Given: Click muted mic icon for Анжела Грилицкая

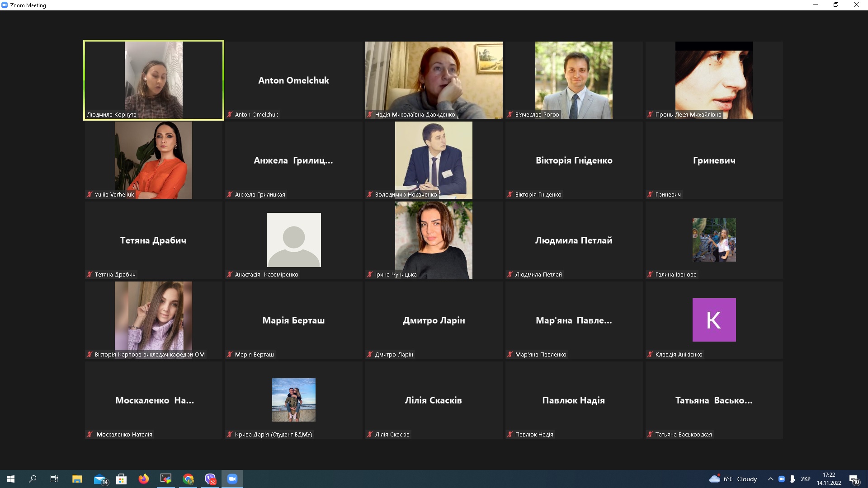Looking at the screenshot, I should coord(230,195).
